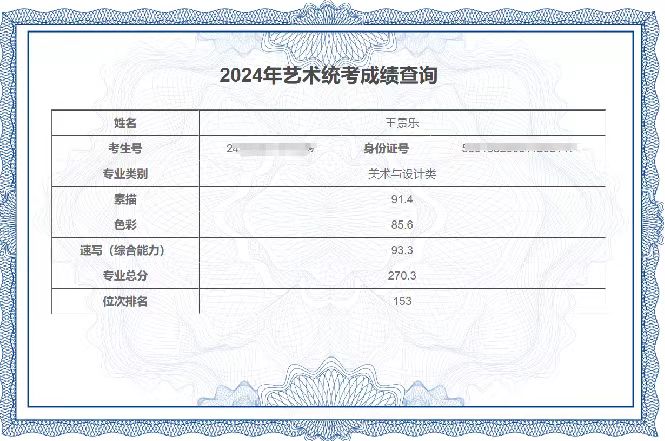
Task: Click the total score 270.3
Action: (x=402, y=276)
